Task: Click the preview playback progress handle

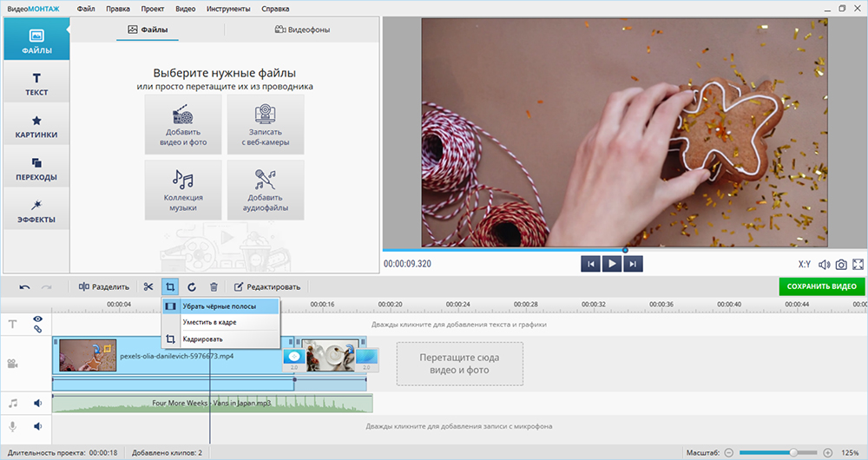Action: (x=625, y=250)
